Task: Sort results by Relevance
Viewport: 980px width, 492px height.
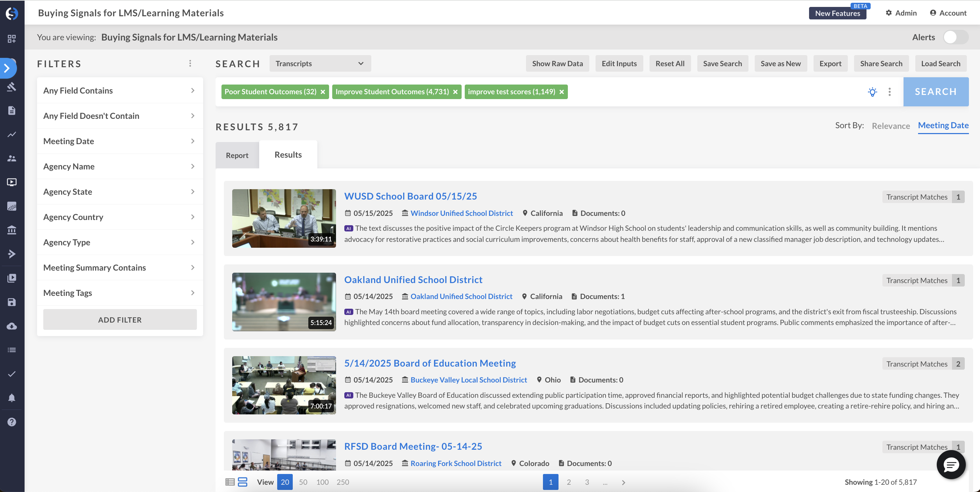Action: (891, 126)
